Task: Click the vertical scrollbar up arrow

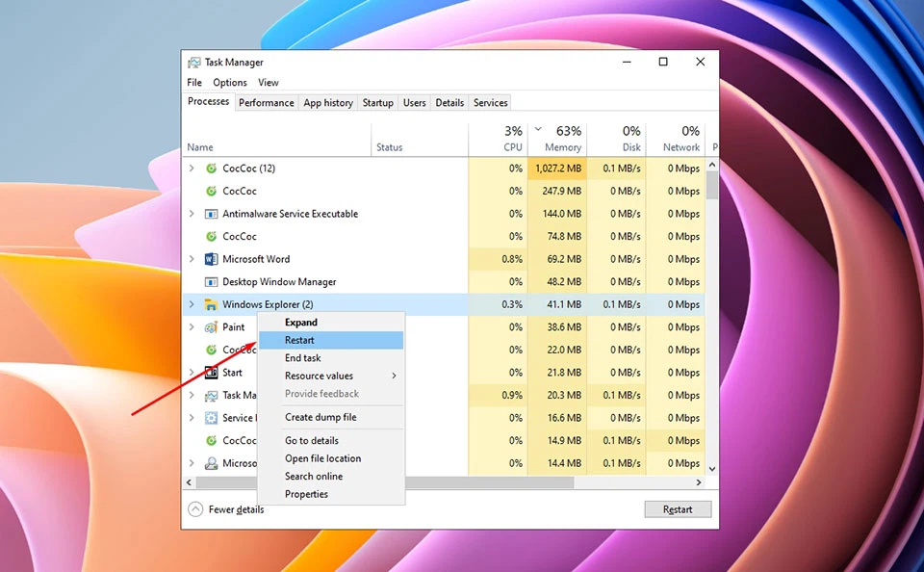Action: click(x=712, y=165)
